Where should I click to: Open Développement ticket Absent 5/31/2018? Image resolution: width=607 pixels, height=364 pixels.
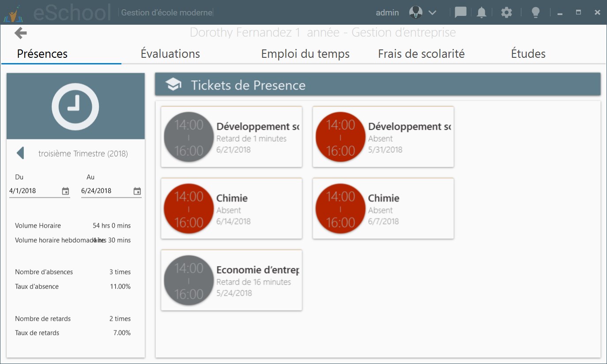(x=383, y=137)
